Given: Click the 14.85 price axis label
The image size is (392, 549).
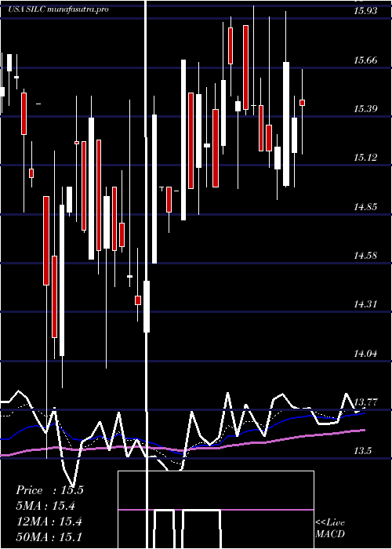Looking at the screenshot, I should [365, 207].
